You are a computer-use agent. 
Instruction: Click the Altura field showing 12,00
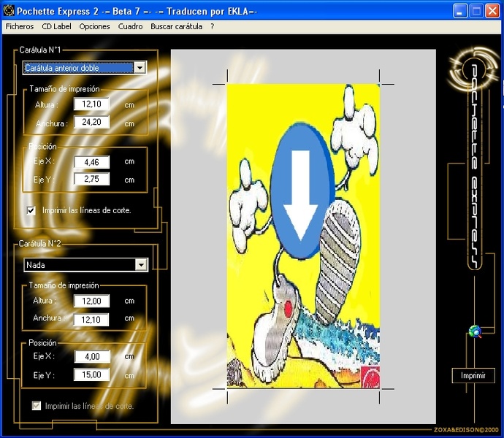(x=91, y=301)
